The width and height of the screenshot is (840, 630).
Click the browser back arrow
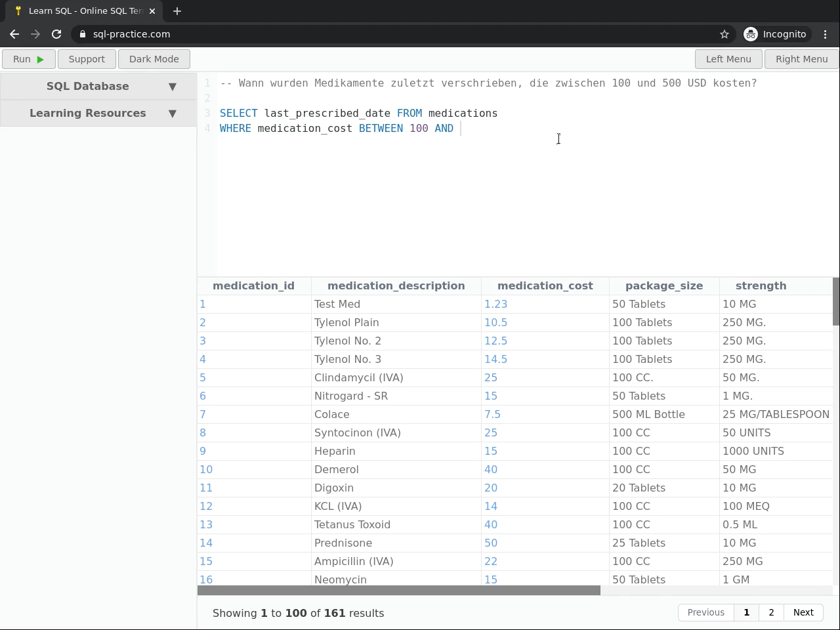(x=14, y=34)
